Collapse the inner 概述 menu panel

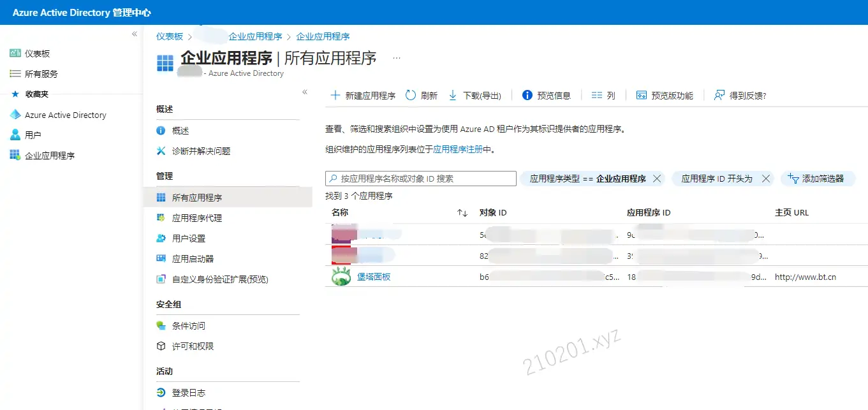[305, 92]
